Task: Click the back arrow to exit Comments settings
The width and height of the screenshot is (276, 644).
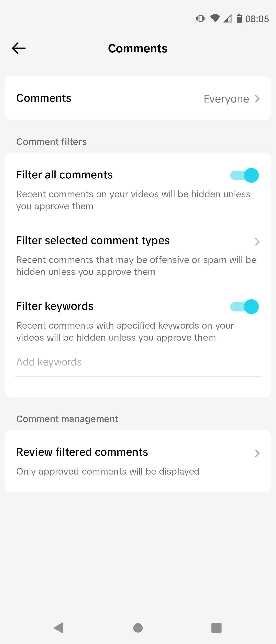Action: click(x=18, y=48)
